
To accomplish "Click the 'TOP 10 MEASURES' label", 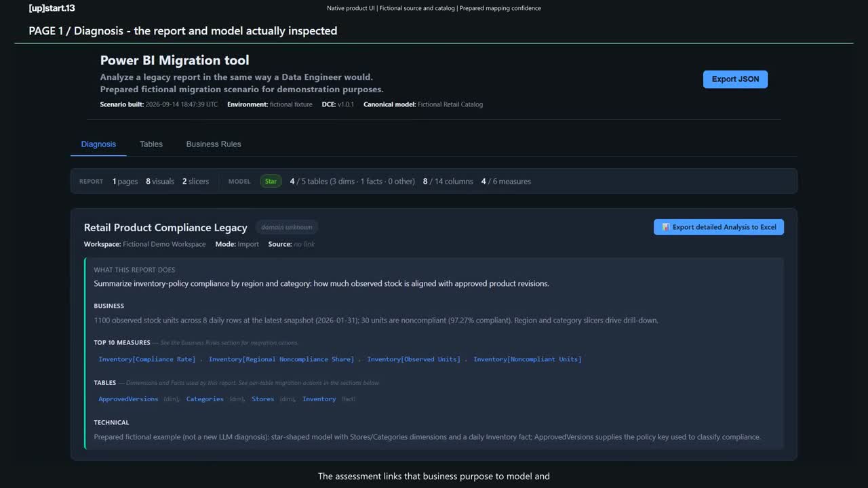I will [122, 343].
